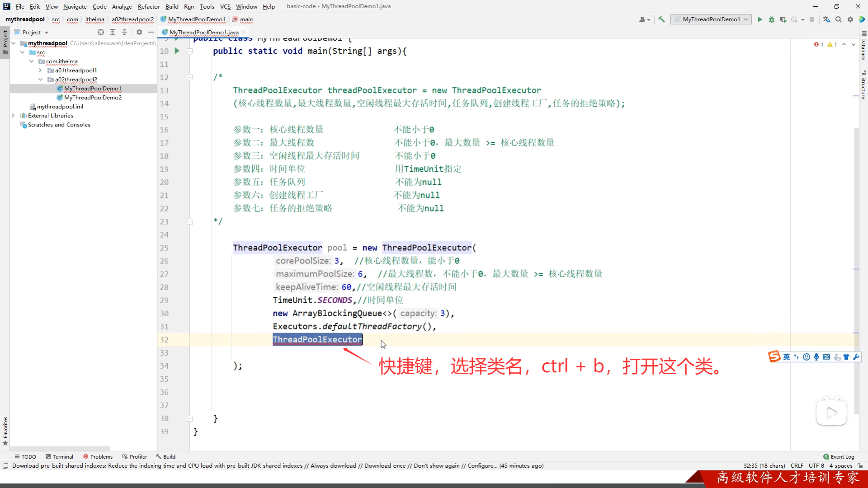
Task: Select MyThreadPoolDemo2 in project tree
Action: pyautogui.click(x=93, y=98)
